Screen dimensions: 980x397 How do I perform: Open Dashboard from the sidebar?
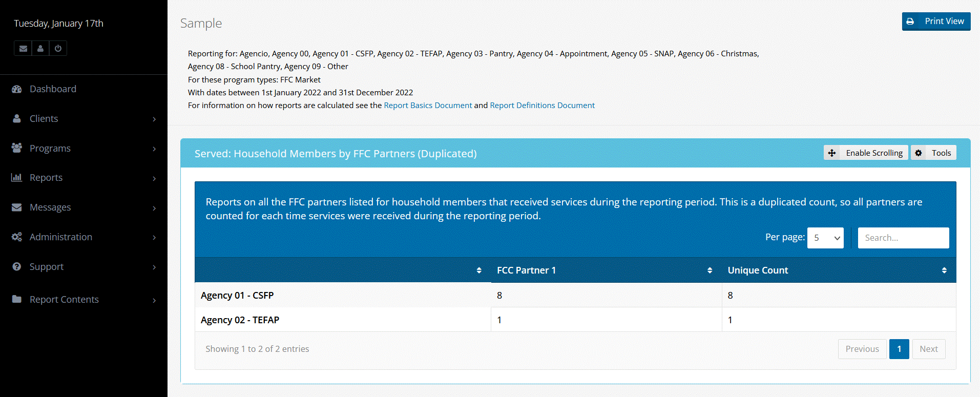(x=53, y=89)
